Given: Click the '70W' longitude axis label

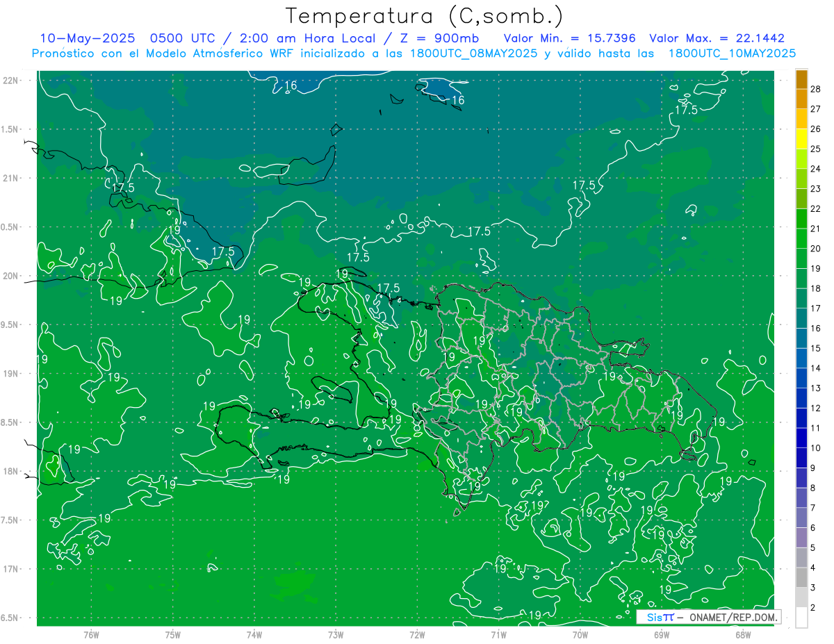Looking at the screenshot, I should click(580, 635).
